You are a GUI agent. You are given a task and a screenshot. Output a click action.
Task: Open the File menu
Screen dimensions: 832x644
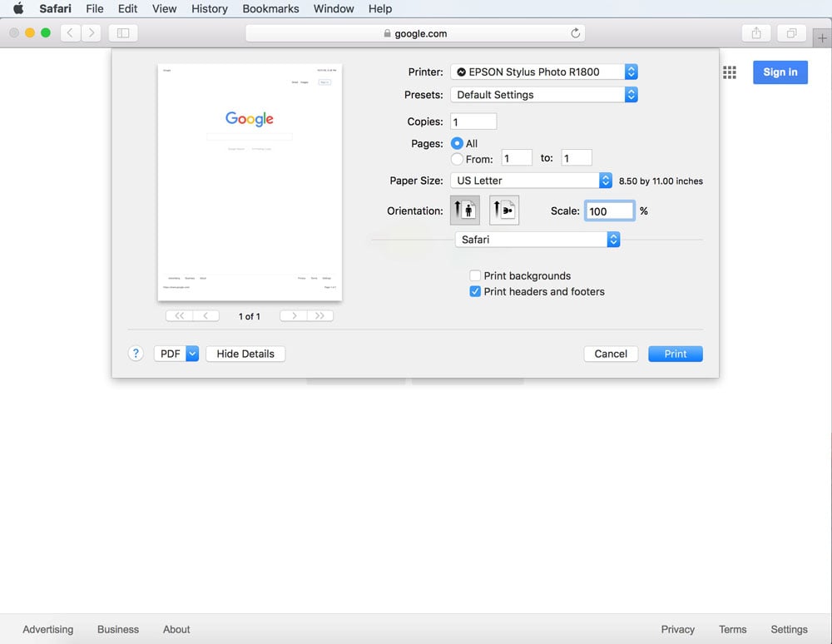coord(95,8)
